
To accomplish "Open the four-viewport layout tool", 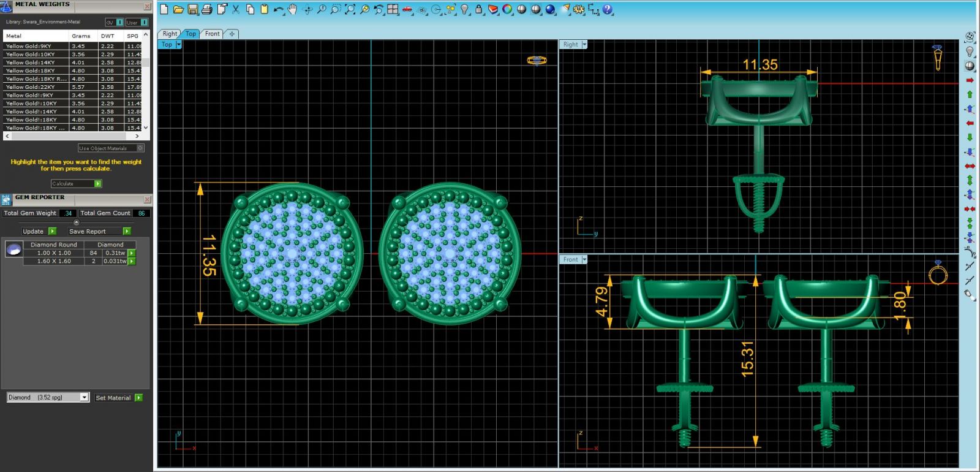I will pyautogui.click(x=393, y=10).
